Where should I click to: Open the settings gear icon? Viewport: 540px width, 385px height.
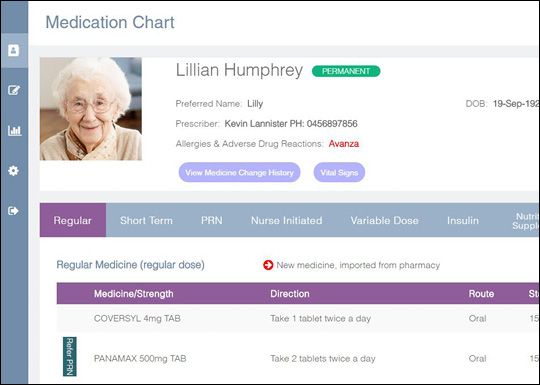(13, 170)
